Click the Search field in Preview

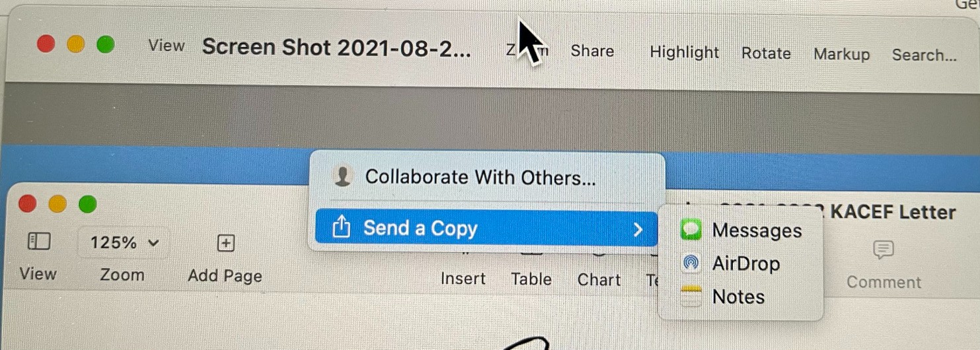(924, 55)
